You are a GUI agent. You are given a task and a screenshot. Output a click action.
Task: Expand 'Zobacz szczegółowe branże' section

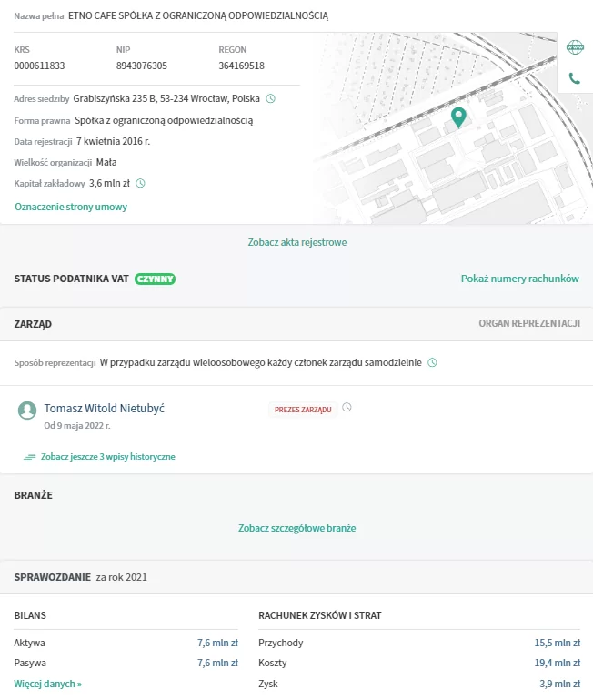(x=296, y=528)
